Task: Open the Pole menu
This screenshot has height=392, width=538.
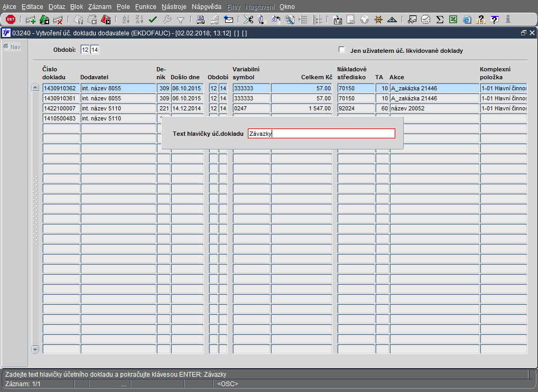Action: [x=123, y=7]
